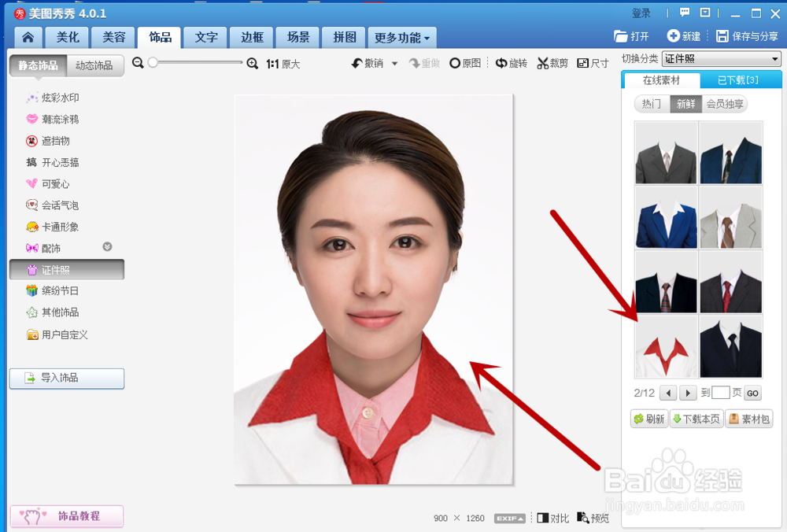This screenshot has height=532, width=787.
Task: Switch to the 在线素材 tab
Action: [x=661, y=79]
